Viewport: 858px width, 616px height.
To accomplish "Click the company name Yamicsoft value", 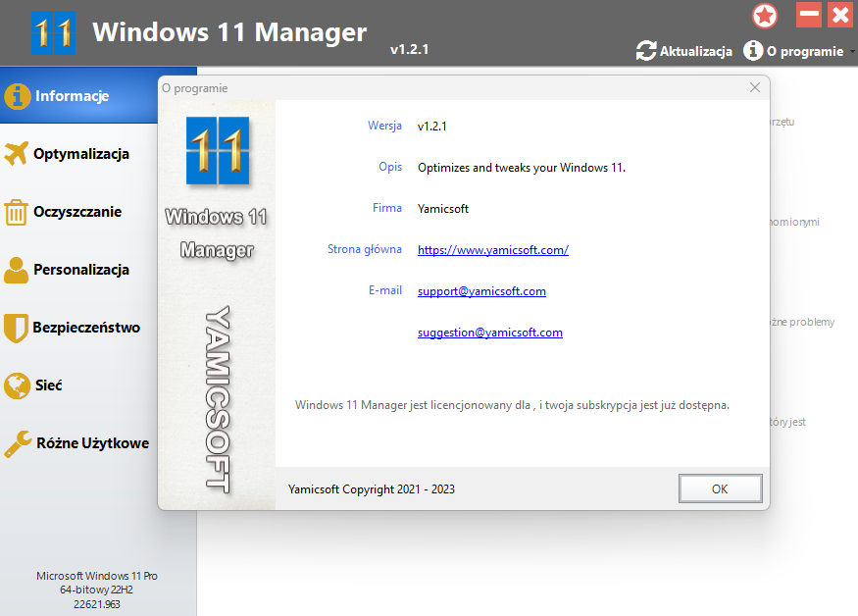I will pos(443,209).
